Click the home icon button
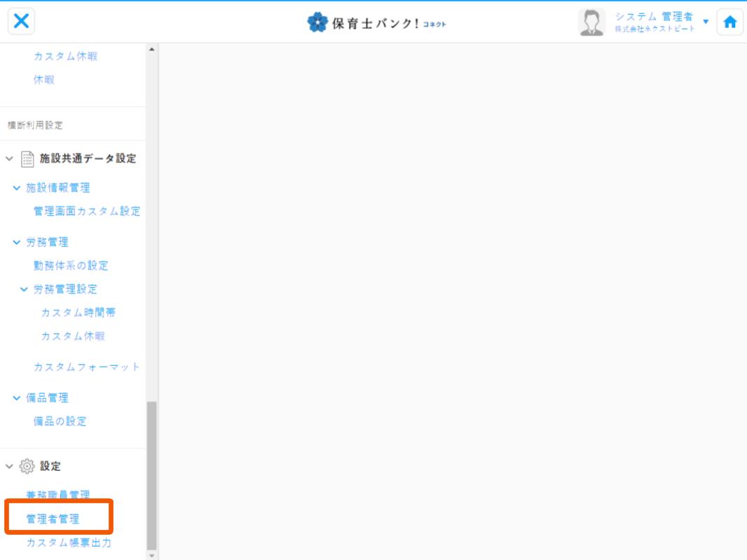 (x=729, y=22)
